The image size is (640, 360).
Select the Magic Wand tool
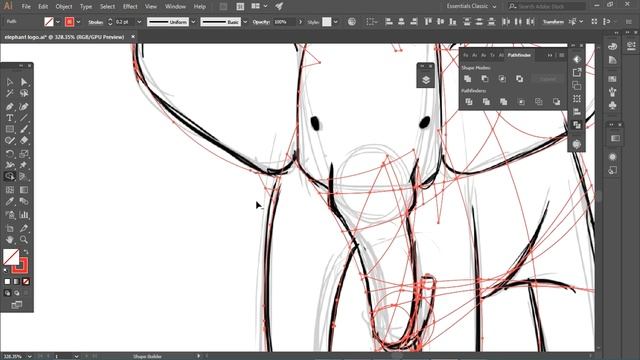coord(10,94)
